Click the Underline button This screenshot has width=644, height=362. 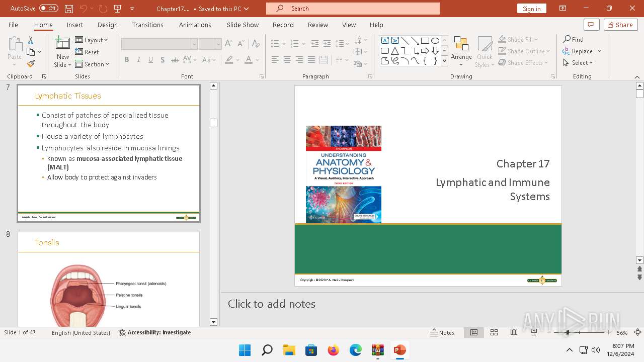coord(150,60)
